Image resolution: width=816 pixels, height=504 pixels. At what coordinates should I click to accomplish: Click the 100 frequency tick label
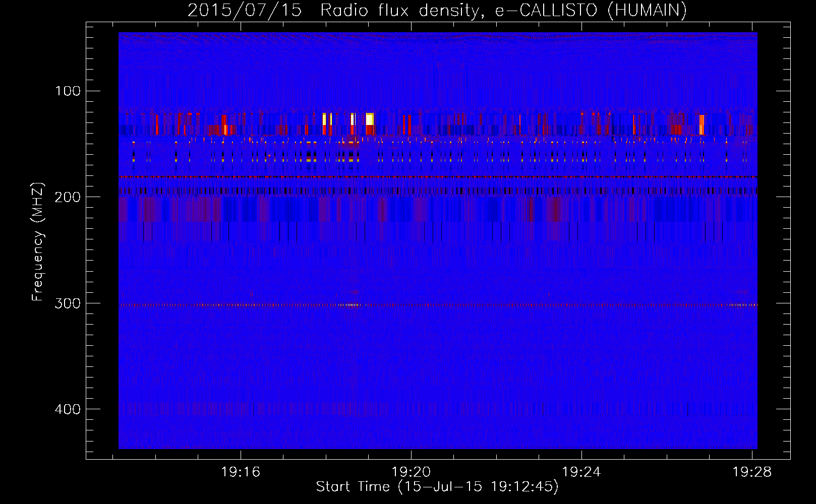pyautogui.click(x=68, y=91)
